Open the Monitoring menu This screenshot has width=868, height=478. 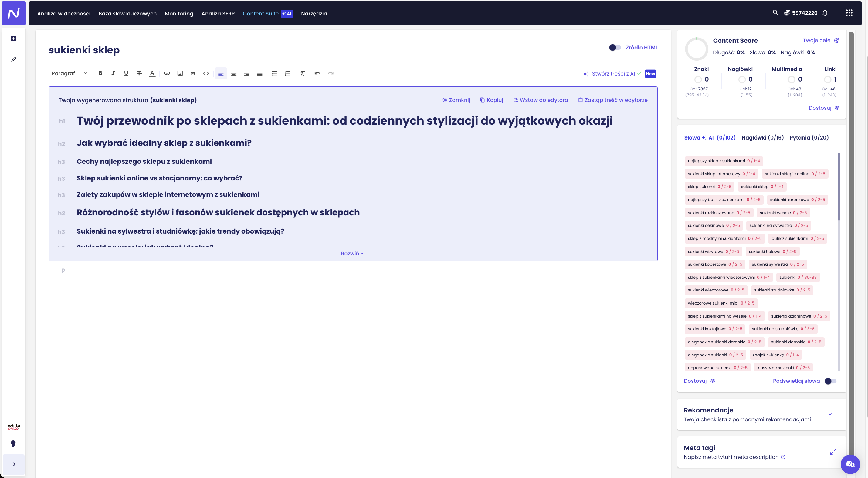coord(179,13)
